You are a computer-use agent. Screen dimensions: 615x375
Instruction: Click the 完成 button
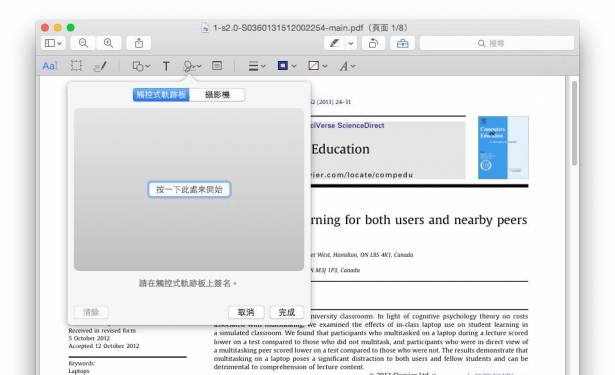pos(286,312)
